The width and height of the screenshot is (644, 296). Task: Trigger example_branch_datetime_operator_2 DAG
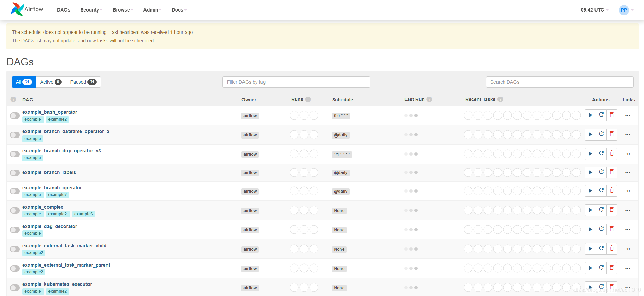point(590,134)
